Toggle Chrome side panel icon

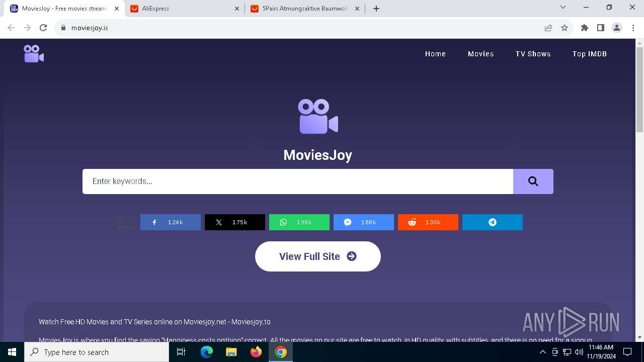pos(601,28)
